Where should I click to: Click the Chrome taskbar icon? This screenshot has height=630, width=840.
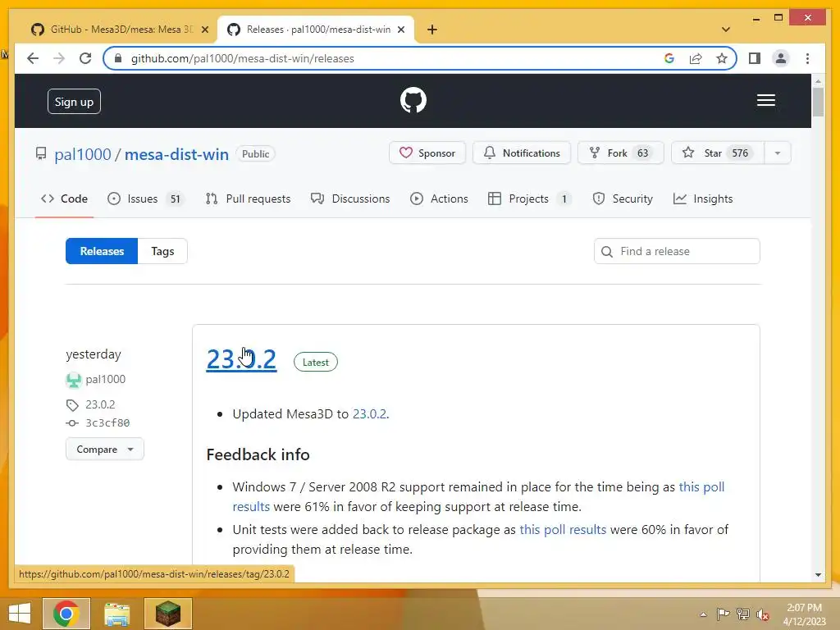click(66, 614)
